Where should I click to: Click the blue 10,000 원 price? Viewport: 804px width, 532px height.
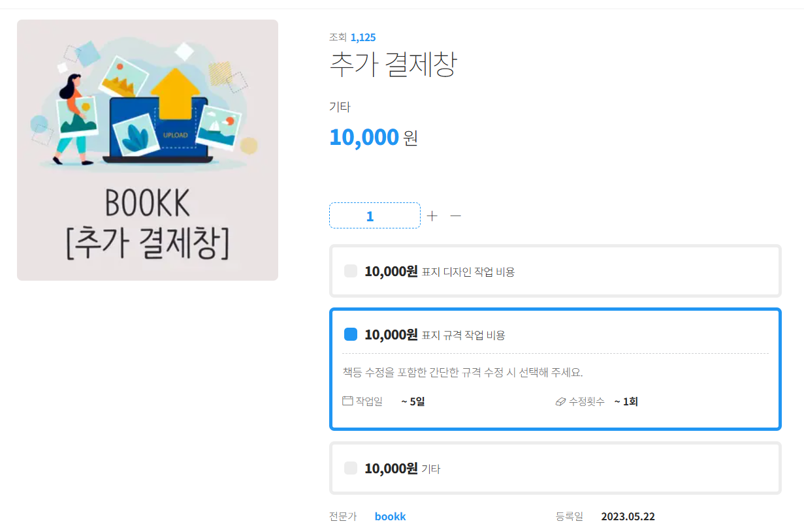373,137
